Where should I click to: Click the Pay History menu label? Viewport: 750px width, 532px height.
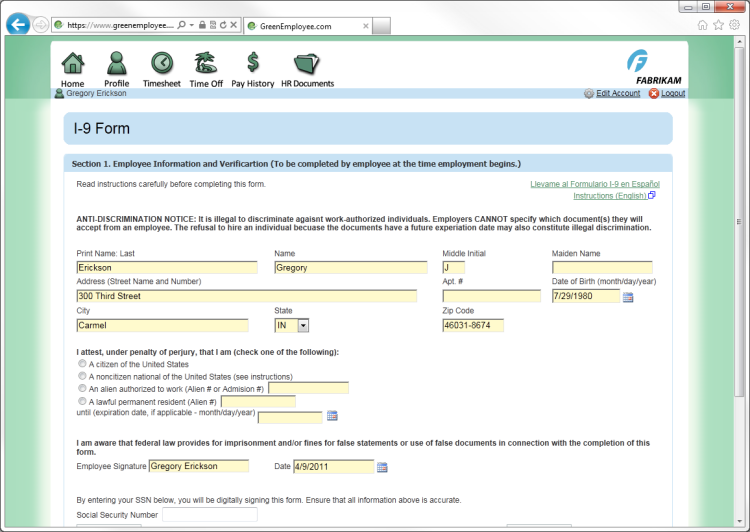(x=253, y=84)
